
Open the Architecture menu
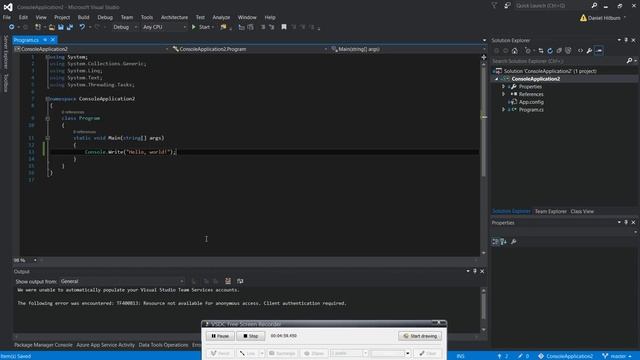point(174,17)
